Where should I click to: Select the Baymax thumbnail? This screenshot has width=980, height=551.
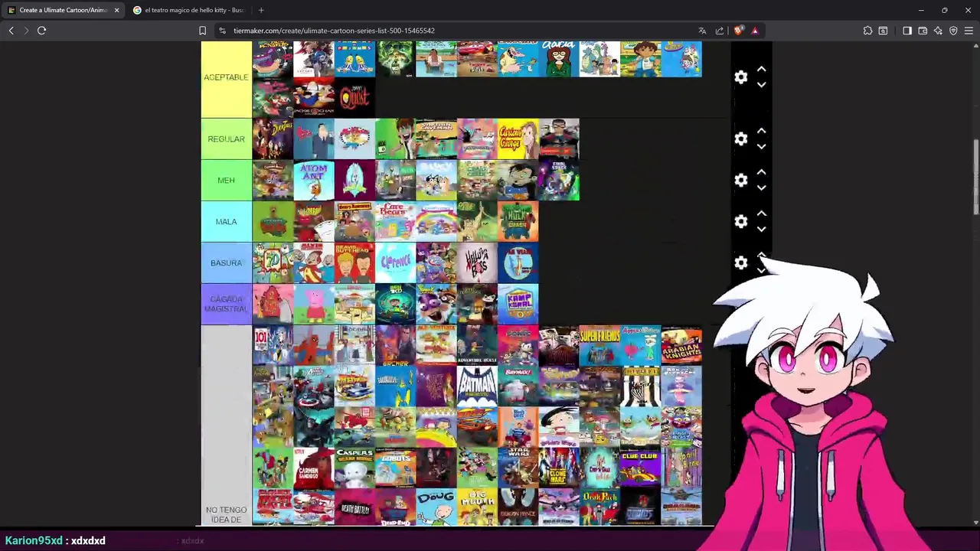[x=518, y=387]
